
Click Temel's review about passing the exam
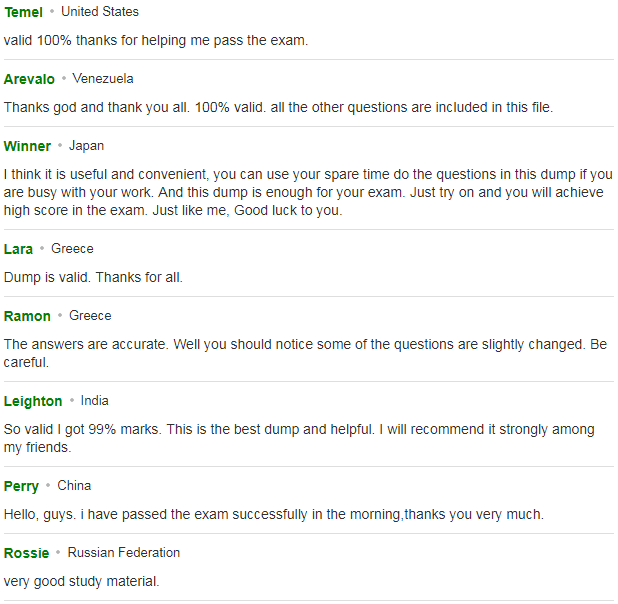point(156,41)
